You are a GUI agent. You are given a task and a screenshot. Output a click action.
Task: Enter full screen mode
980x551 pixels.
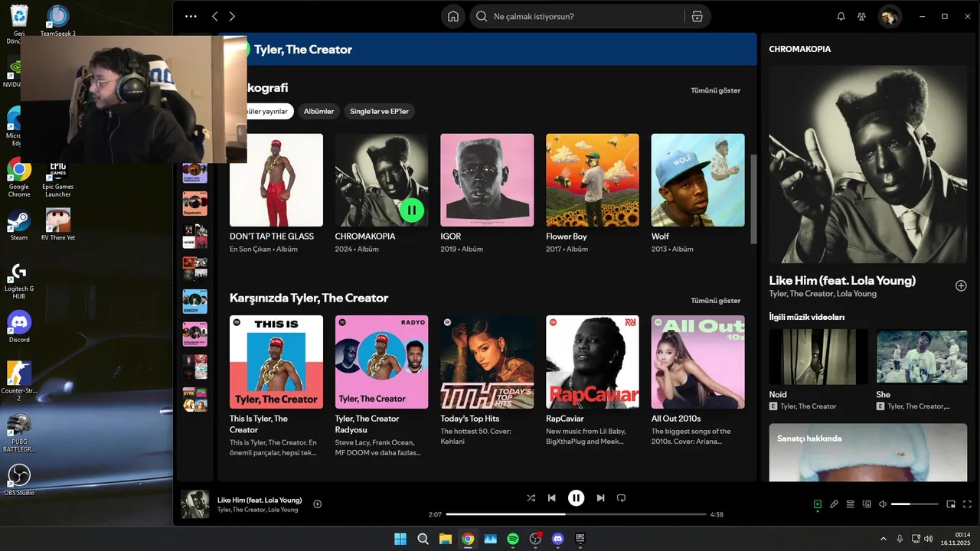tap(967, 504)
